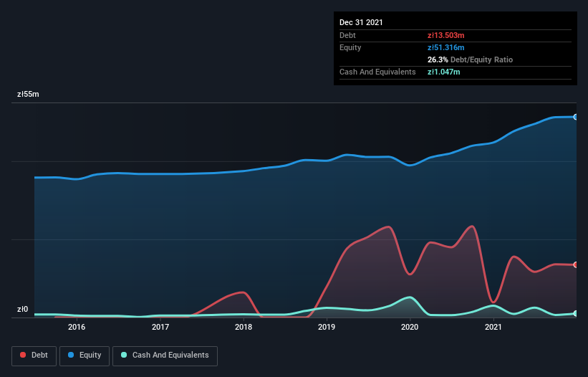
Task: Click the zł51.316m equity value in tooltip
Action: [446, 47]
